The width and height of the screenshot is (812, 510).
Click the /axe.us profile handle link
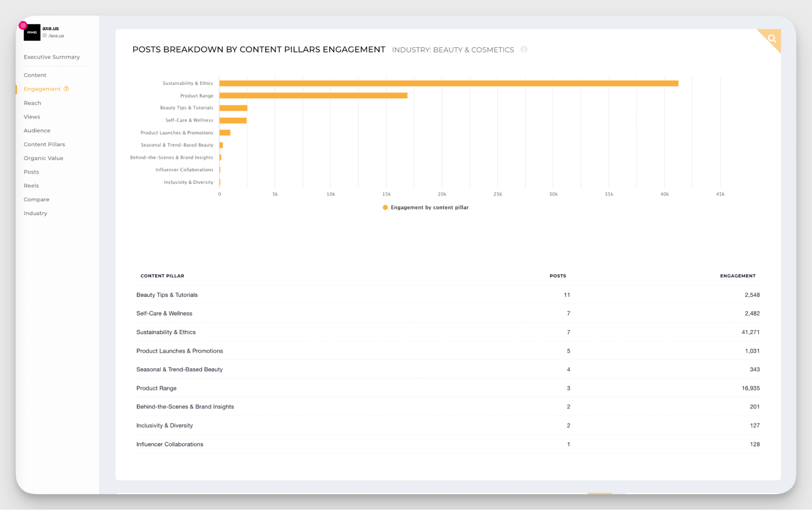56,36
